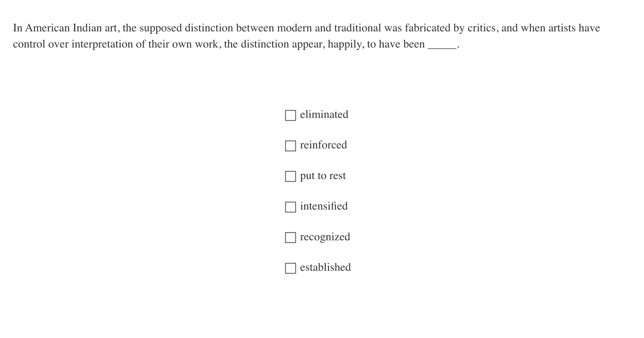This screenshot has width=644, height=338.
Task: Click the word happily in the sentence
Action: point(346,44)
